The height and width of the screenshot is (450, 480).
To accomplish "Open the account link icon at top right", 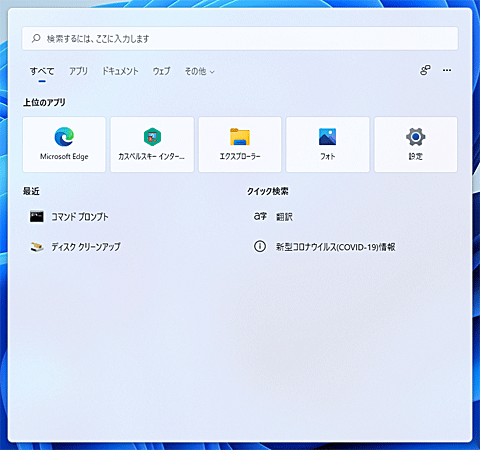I will coord(425,70).
